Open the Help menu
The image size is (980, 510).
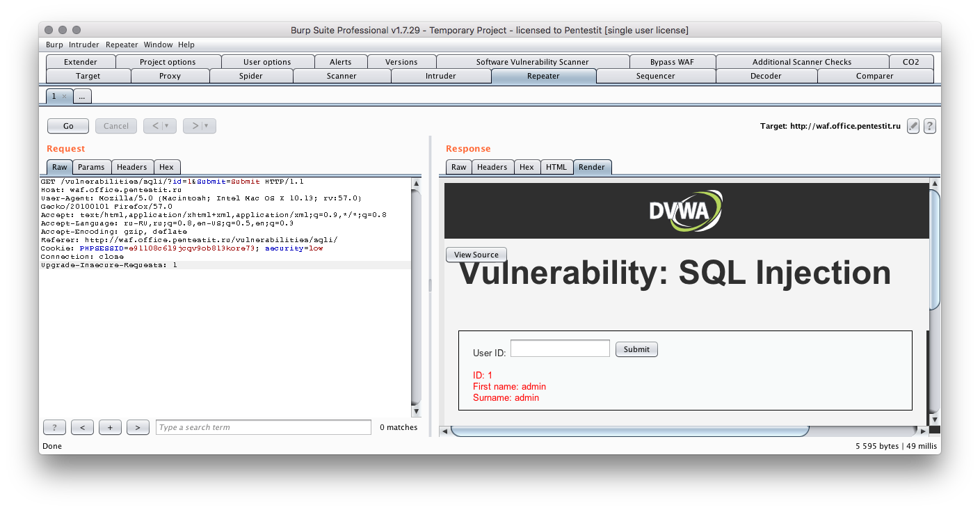(186, 45)
